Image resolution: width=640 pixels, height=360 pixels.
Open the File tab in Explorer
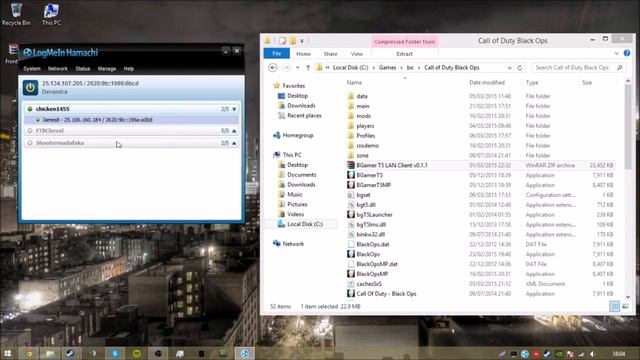[x=277, y=53]
